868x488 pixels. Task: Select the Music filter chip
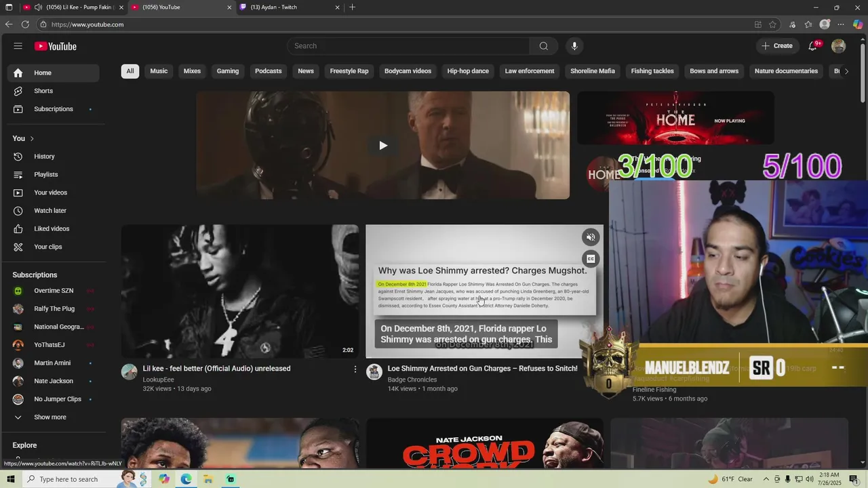click(159, 71)
